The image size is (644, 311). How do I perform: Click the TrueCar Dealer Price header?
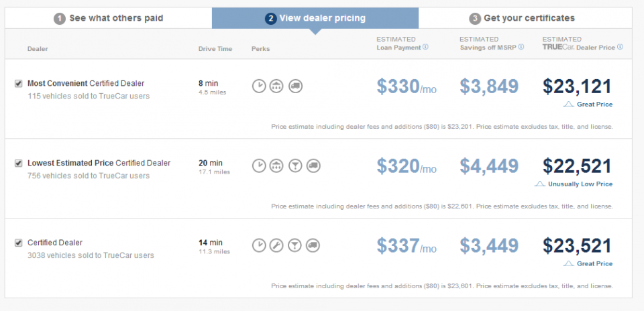coord(579,44)
